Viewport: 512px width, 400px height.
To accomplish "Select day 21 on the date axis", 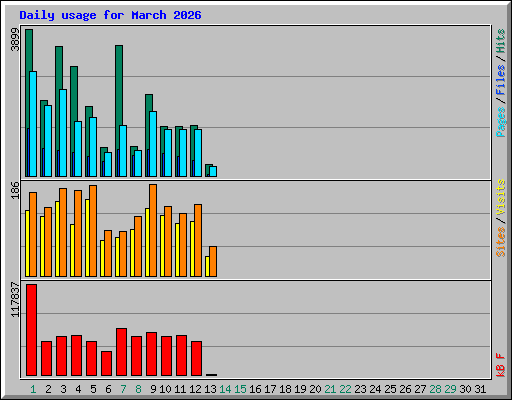I will coord(330,389).
